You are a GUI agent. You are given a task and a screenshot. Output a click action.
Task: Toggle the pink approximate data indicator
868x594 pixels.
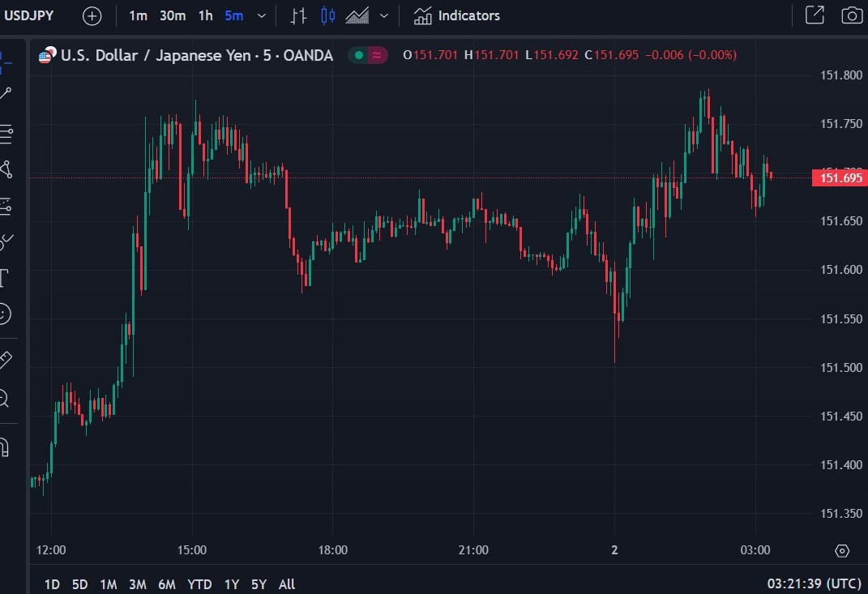377,55
